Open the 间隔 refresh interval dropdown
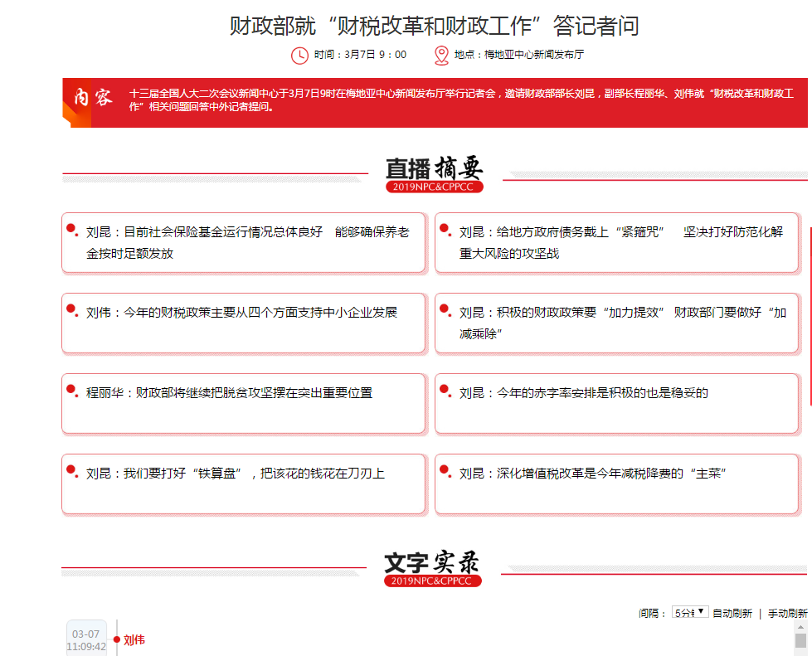This screenshot has height=656, width=812. [x=690, y=613]
